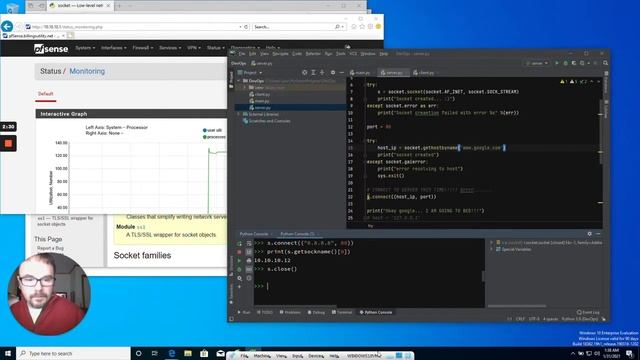Image resolution: width=640 pixels, height=360 pixels.
Task: Click the red stop recording square button
Action: (x=8, y=143)
